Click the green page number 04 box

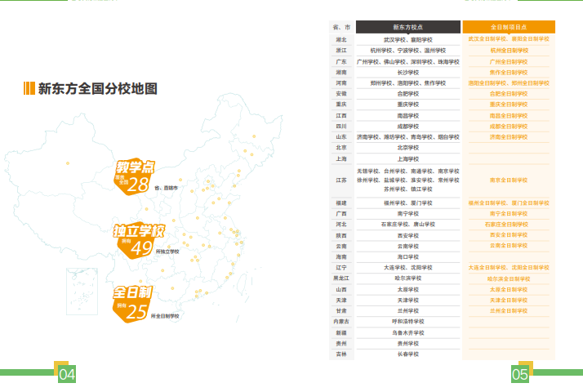click(67, 375)
